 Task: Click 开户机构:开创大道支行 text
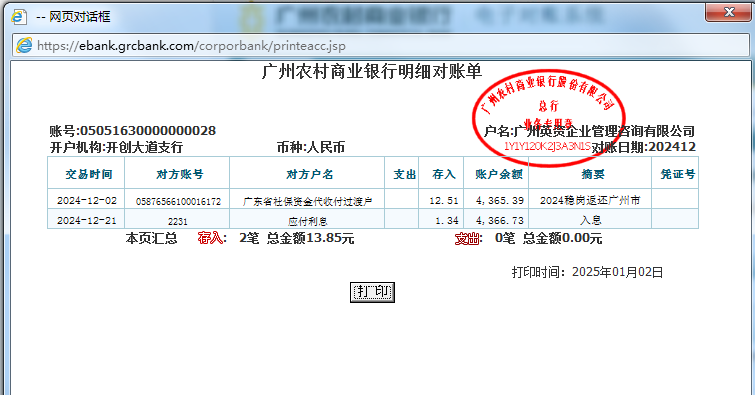click(116, 147)
